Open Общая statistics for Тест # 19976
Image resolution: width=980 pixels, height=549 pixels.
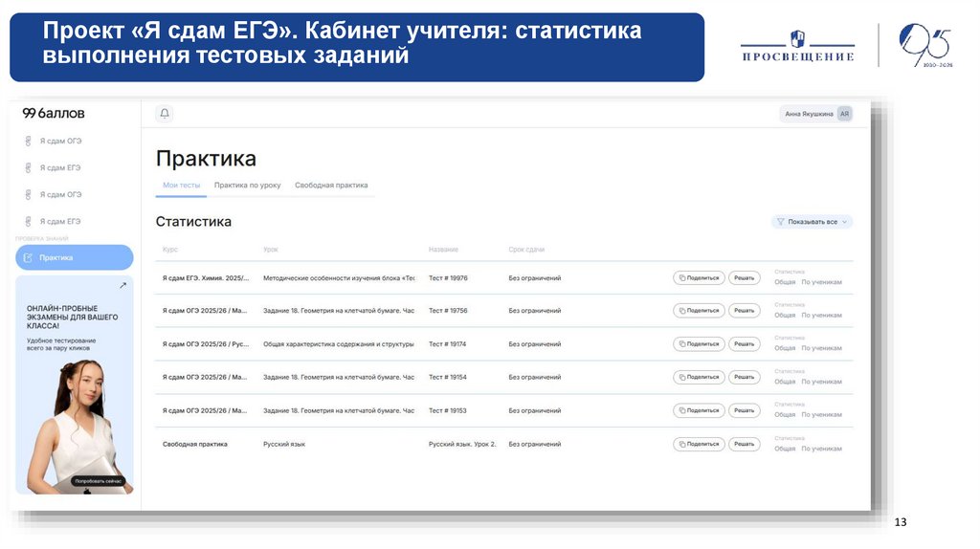coord(785,282)
